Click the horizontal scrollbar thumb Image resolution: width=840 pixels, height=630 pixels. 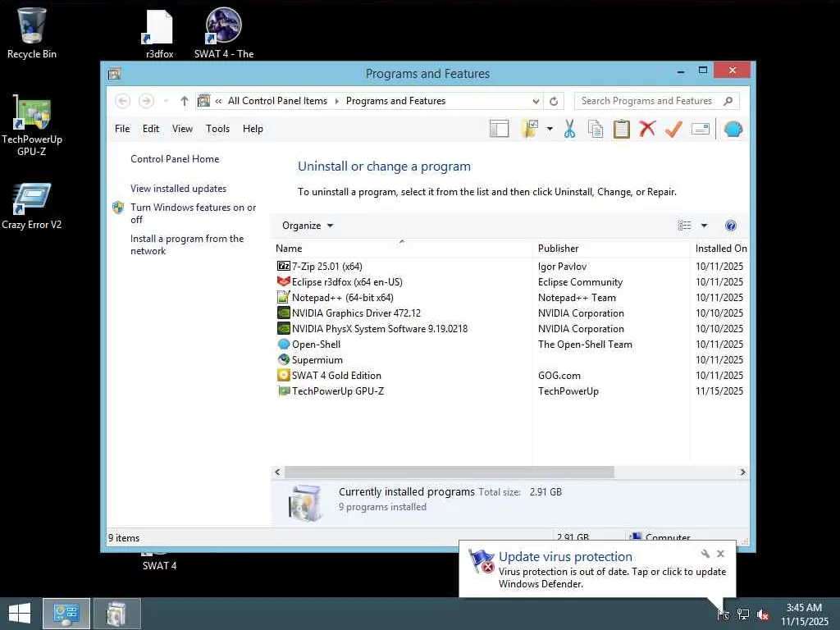pos(449,472)
